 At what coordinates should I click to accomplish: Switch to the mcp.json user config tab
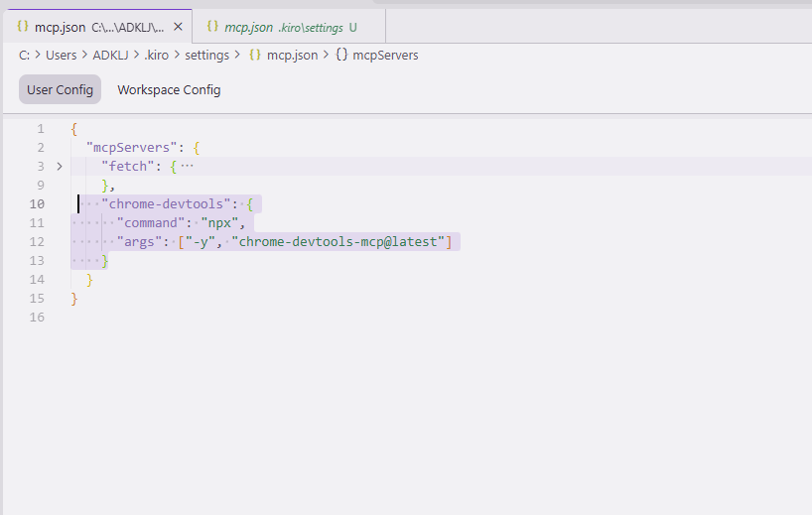pyautogui.click(x=97, y=27)
